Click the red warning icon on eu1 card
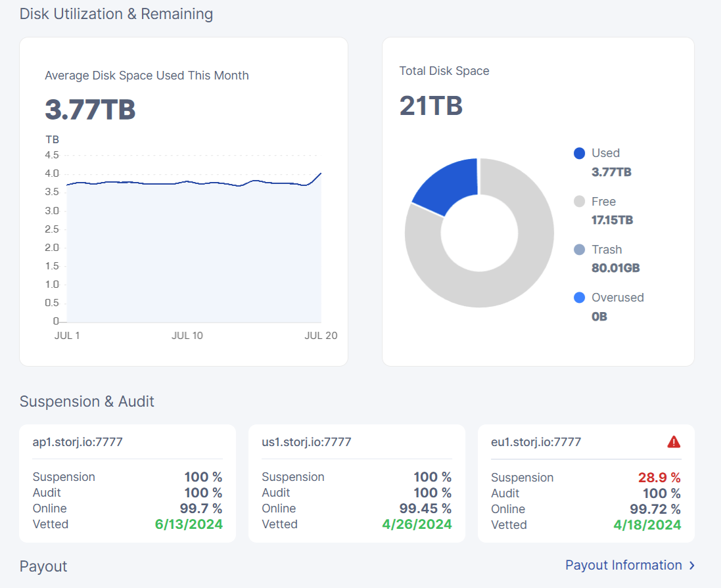721x588 pixels. (674, 442)
